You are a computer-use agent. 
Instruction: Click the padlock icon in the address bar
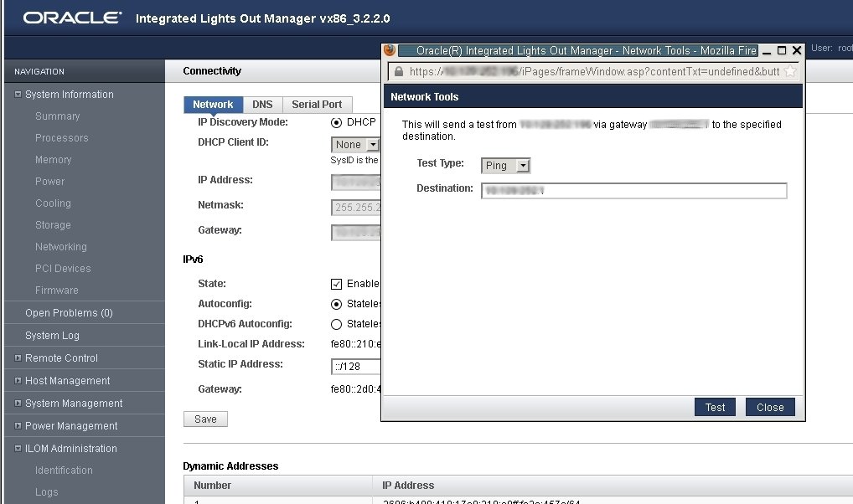(398, 71)
